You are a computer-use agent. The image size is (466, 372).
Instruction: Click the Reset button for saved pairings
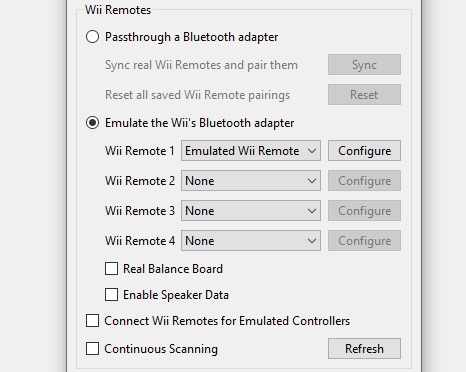coord(364,95)
